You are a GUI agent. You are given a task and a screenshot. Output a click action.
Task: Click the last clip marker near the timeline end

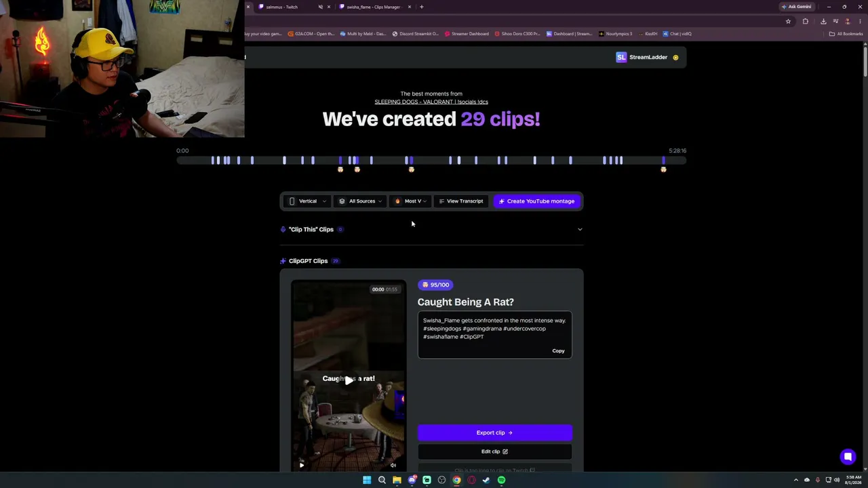[663, 161]
